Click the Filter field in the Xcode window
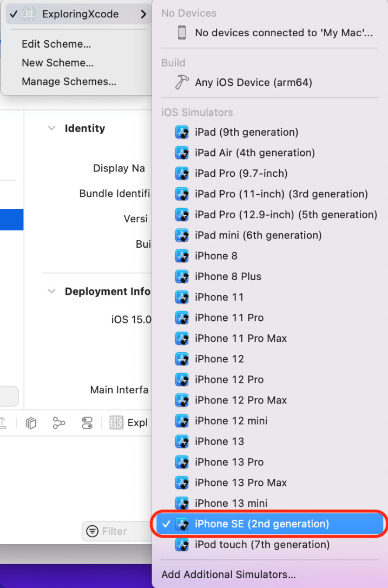Screen dimensions: 388x588 (117, 531)
